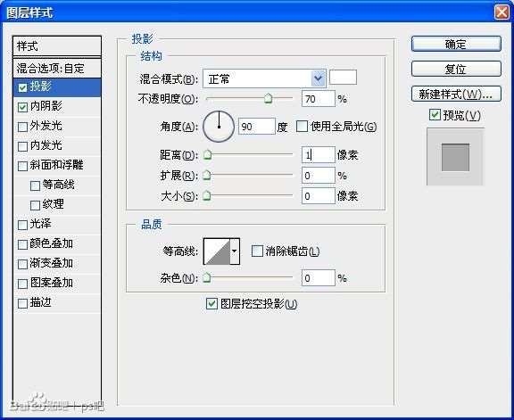
Task: Select 斜面和浮雕 in styles list
Action: click(x=57, y=165)
